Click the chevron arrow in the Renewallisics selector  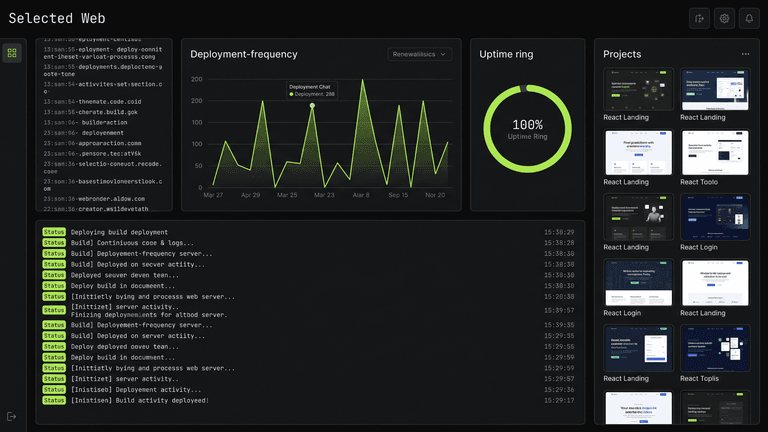point(443,54)
